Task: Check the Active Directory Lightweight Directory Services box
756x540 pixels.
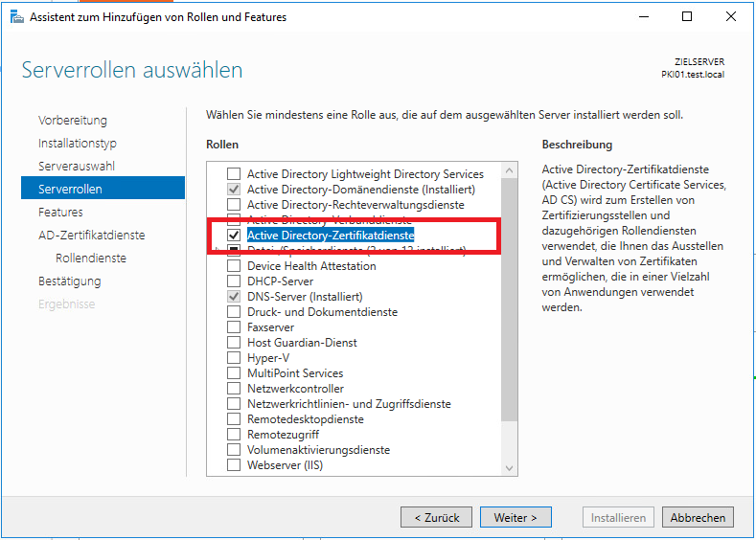Action: click(x=234, y=174)
